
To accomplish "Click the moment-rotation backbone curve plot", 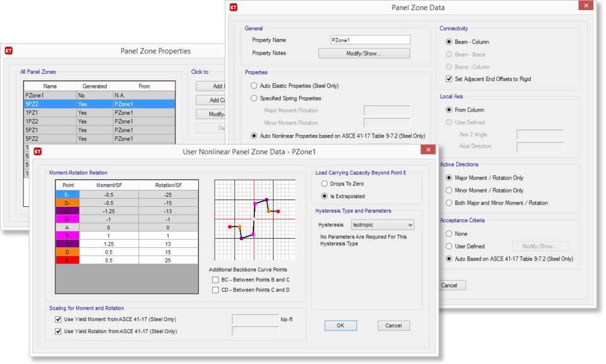I will click(255, 220).
